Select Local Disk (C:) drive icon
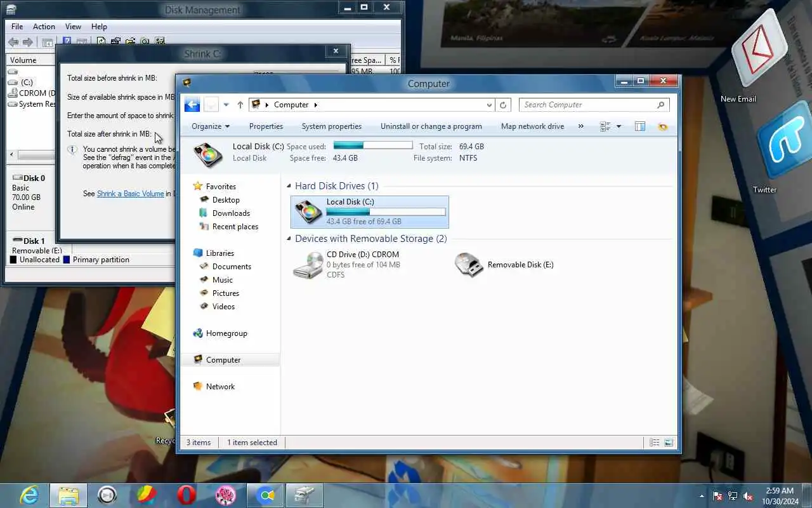 pos(309,212)
